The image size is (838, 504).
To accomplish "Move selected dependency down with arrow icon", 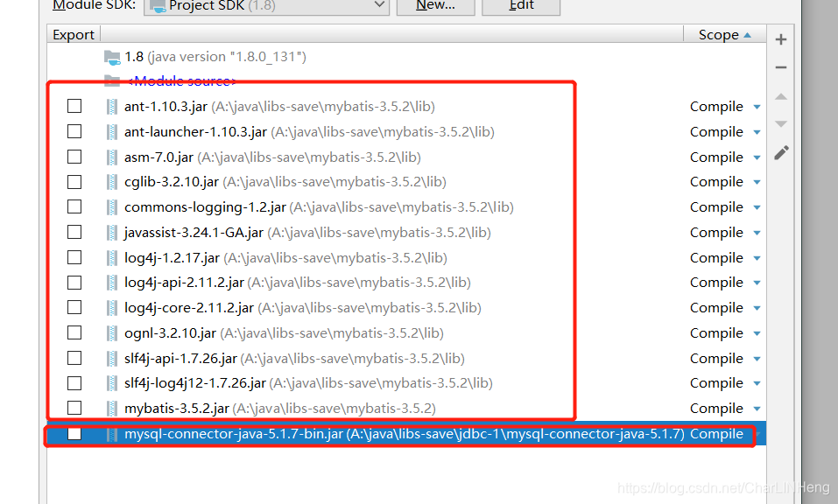I will 781,124.
